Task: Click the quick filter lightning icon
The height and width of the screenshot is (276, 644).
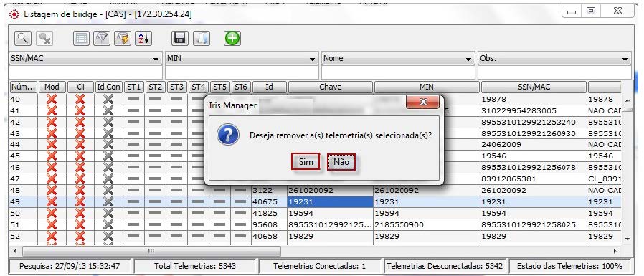Action: 123,38
